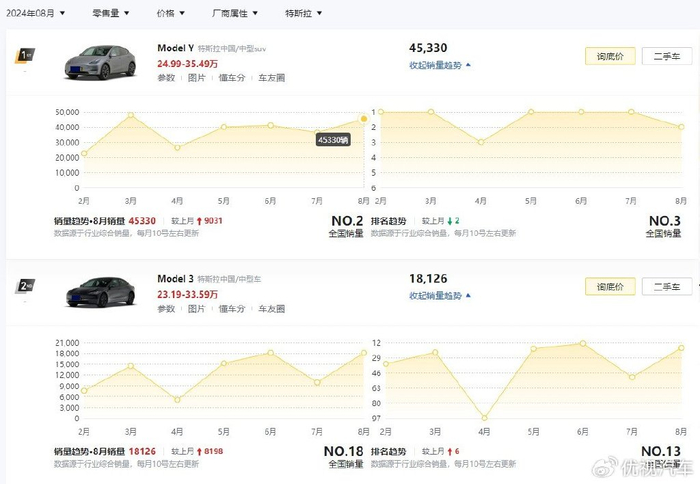
Task: Open 图片 link under Model Y
Action: [196, 78]
